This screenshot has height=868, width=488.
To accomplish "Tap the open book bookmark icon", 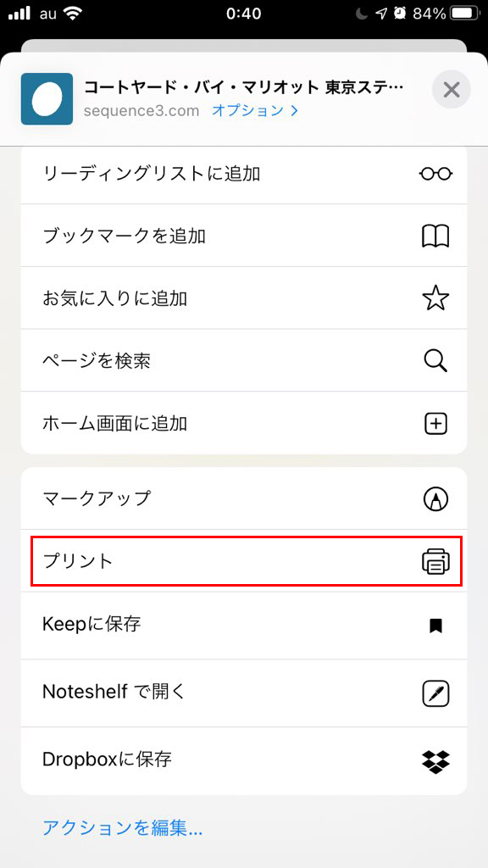I will click(435, 236).
